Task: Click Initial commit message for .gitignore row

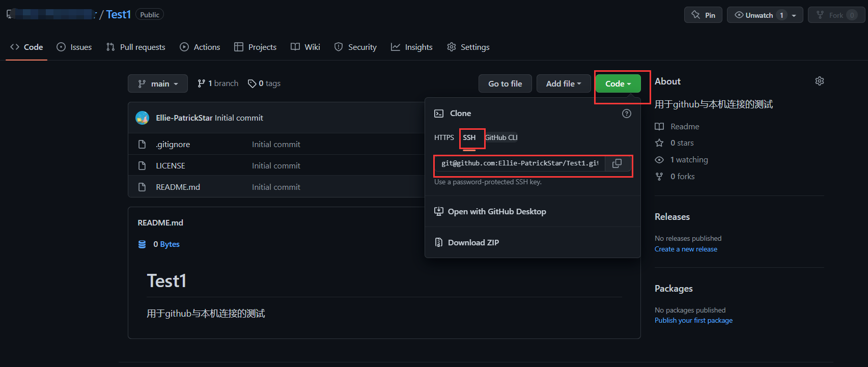Action: click(x=276, y=145)
